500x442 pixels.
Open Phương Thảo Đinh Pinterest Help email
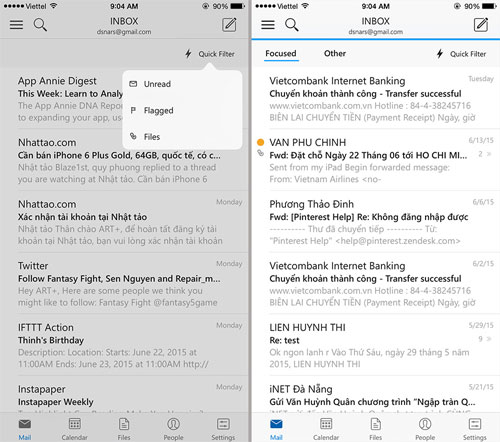point(376,222)
